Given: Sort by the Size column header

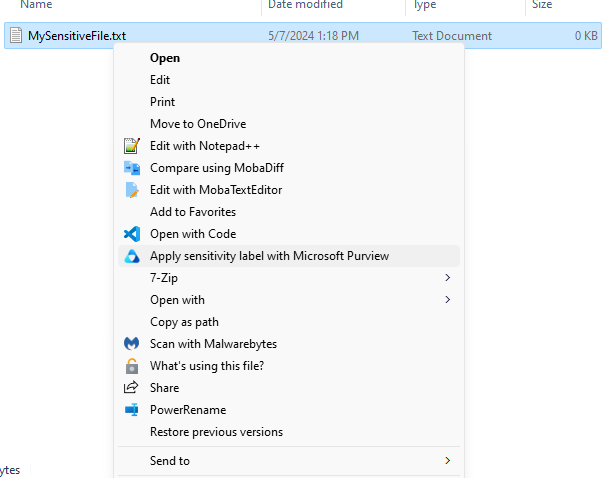Looking at the screenshot, I should coord(542,5).
